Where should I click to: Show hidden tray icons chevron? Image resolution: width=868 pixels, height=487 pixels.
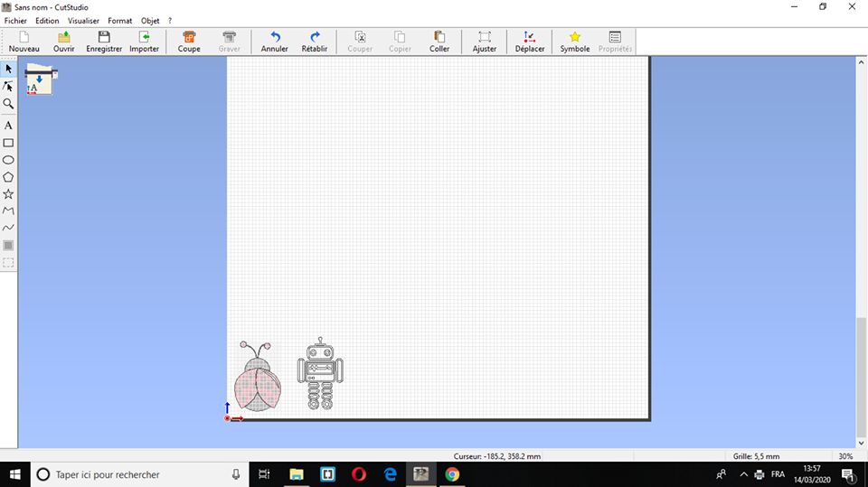point(743,474)
